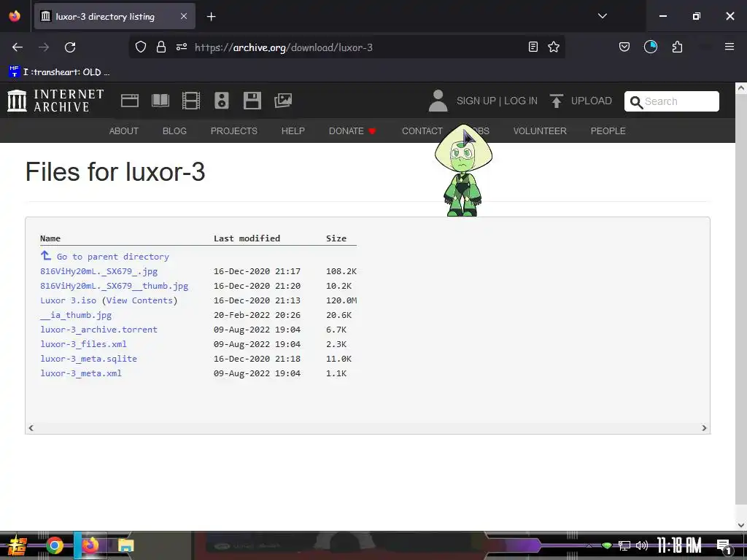
Task: Click the LOG IN link
Action: 521,101
